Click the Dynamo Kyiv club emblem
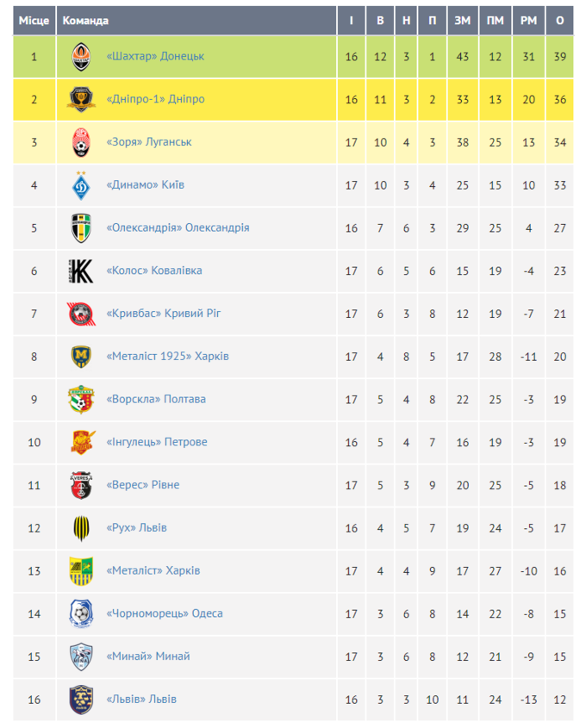The height and width of the screenshot is (728, 586). click(x=80, y=185)
